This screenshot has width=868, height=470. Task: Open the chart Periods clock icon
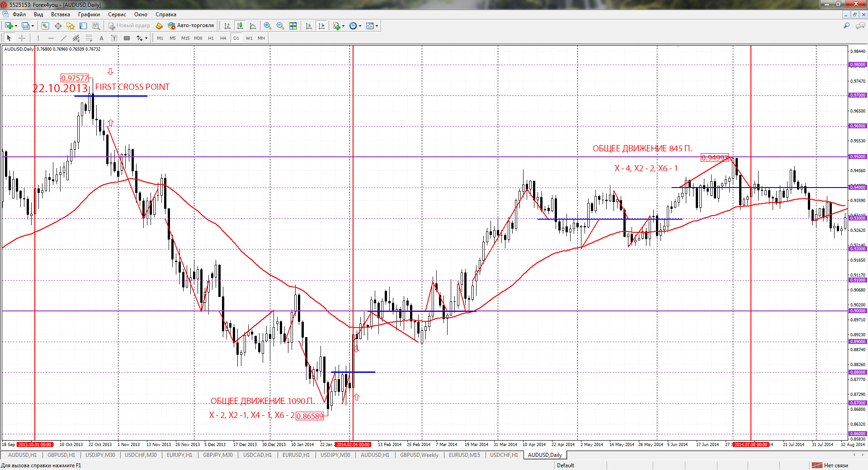coord(353,26)
